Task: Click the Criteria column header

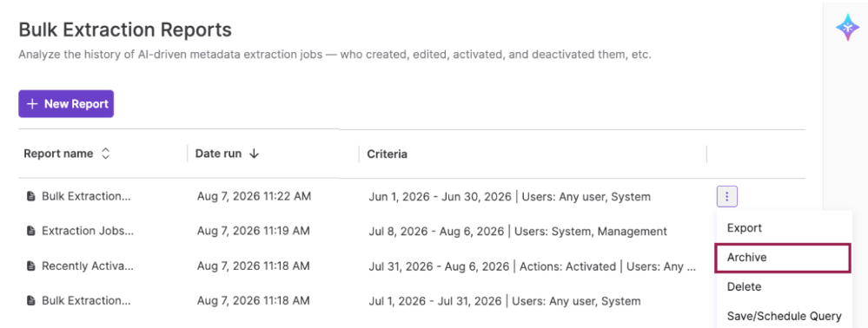Action: (x=387, y=154)
